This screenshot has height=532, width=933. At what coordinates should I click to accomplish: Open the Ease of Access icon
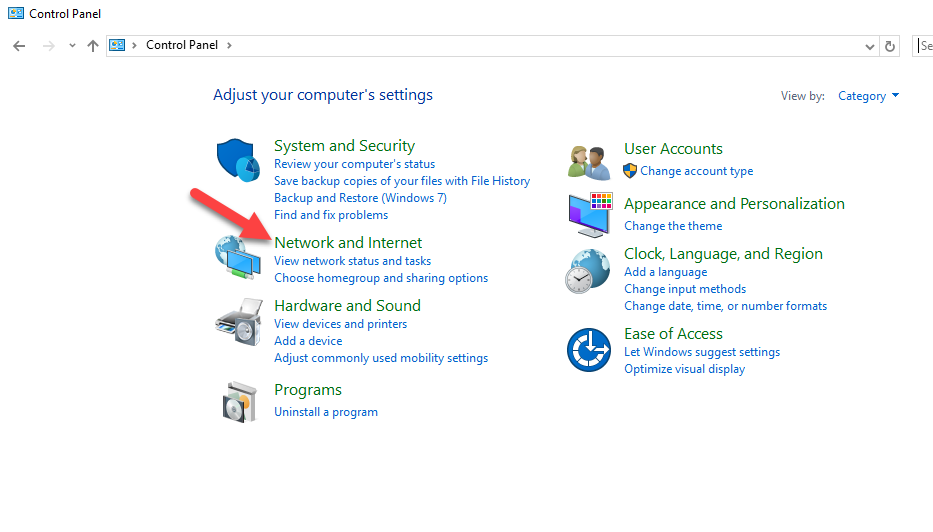(x=588, y=350)
